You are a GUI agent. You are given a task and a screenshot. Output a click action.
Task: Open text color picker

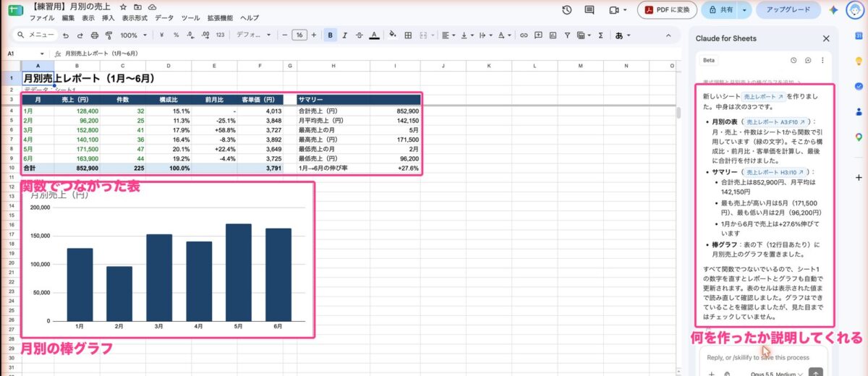(374, 35)
